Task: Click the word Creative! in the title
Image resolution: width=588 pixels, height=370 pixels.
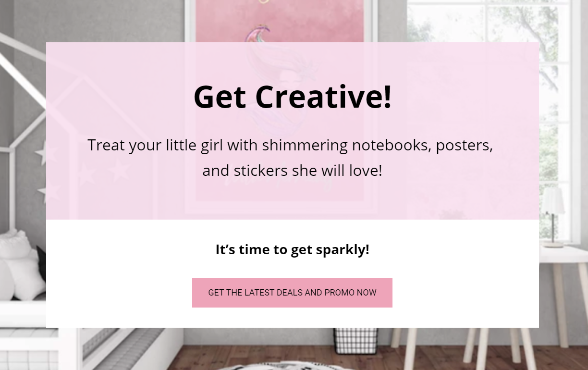Action: click(323, 97)
